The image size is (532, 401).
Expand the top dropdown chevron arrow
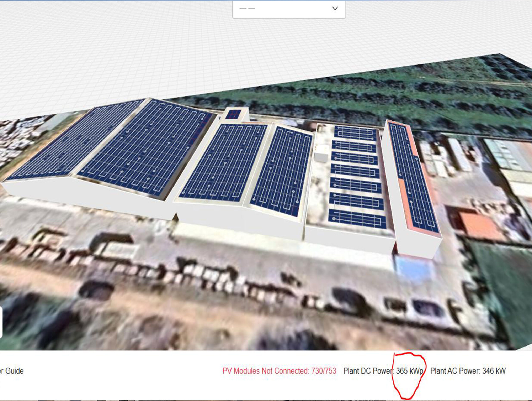pyautogui.click(x=335, y=8)
